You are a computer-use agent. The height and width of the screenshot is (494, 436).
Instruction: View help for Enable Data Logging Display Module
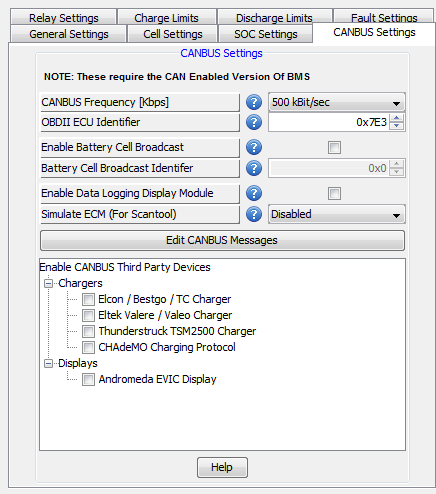[x=254, y=193]
